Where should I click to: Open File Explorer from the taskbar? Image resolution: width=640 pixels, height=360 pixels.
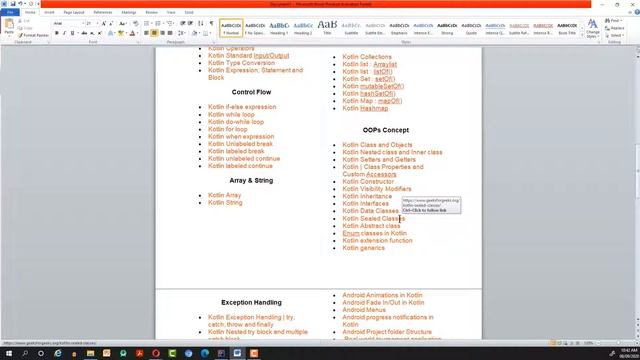coord(90,353)
